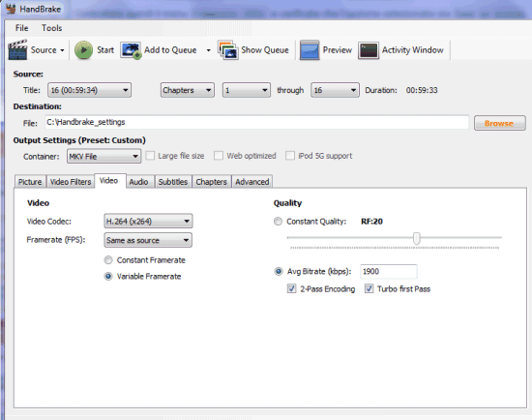Viewport: 532px width, 420px height.
Task: Open the Framerate Same as source dropdown
Action: [148, 240]
